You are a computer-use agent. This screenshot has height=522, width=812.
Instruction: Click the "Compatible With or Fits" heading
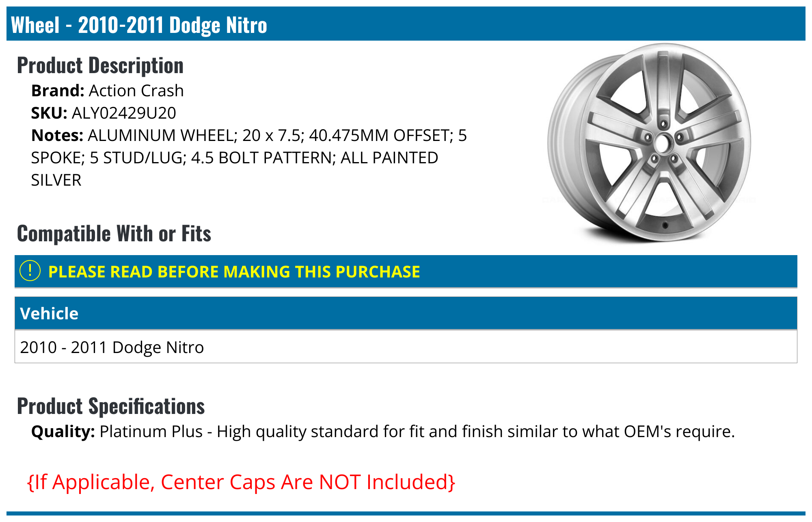[114, 234]
